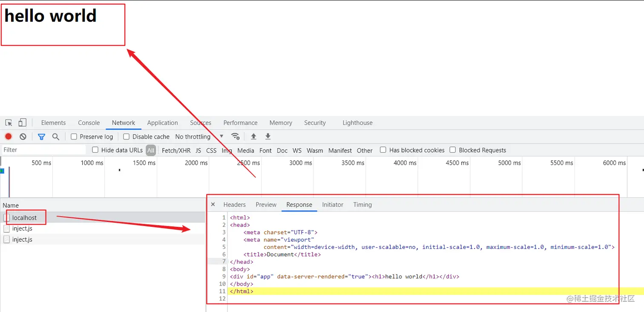Viewport: 644px width, 312px height.
Task: Export HAR file with download arrow
Action: (x=268, y=136)
